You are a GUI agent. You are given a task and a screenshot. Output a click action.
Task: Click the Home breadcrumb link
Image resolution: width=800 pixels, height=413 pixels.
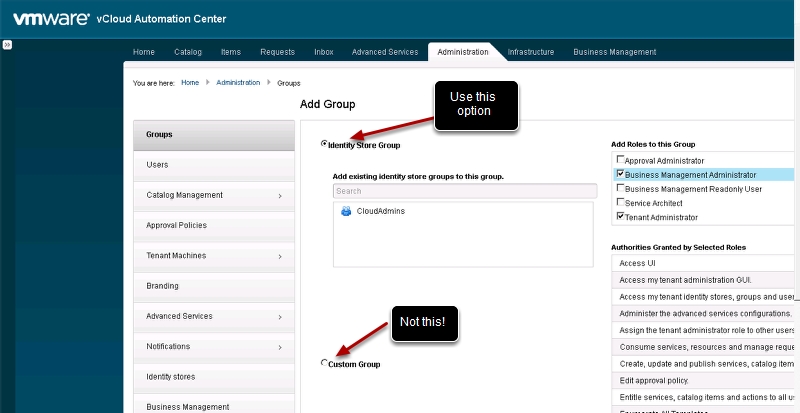pyautogui.click(x=190, y=83)
